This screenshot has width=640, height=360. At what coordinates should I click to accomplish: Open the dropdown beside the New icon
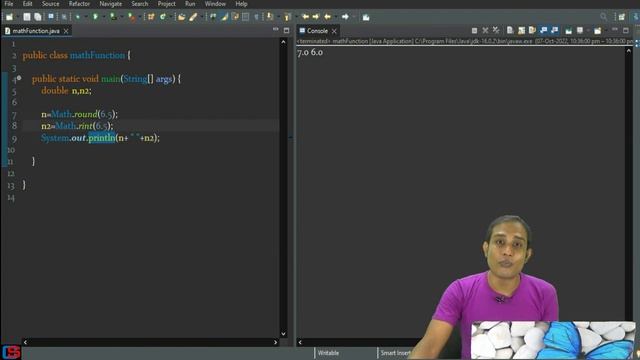[18, 17]
